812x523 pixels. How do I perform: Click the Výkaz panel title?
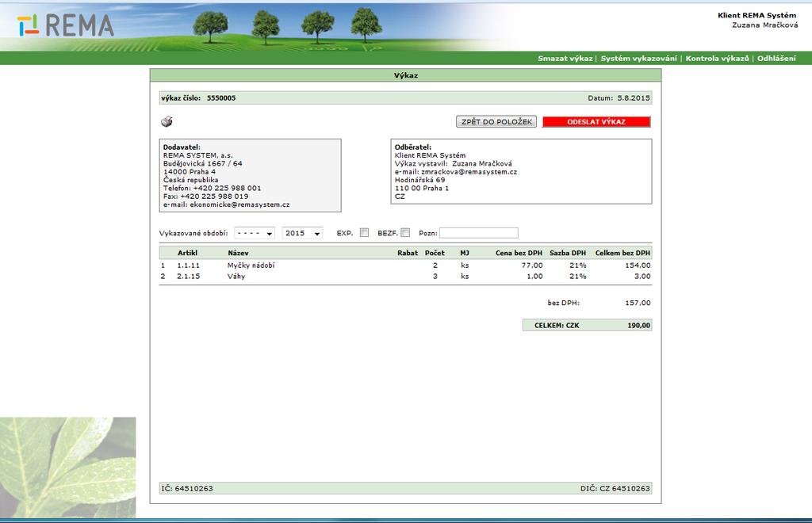coord(406,75)
